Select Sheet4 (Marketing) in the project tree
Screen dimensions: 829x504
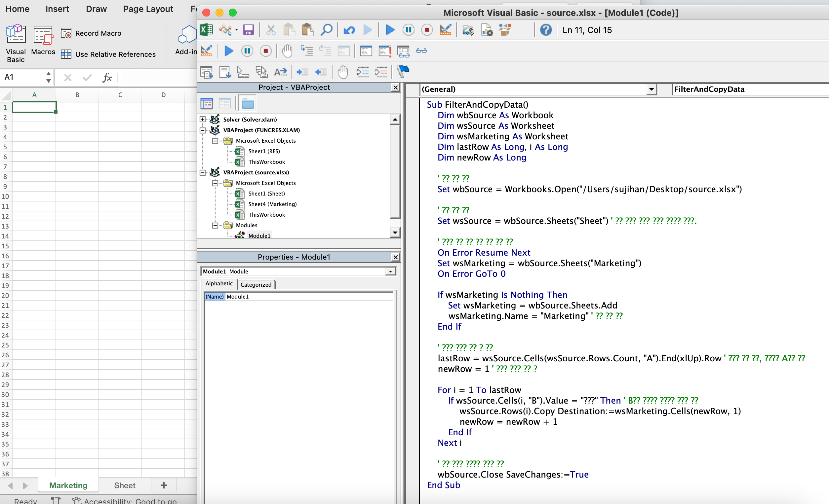tap(272, 204)
